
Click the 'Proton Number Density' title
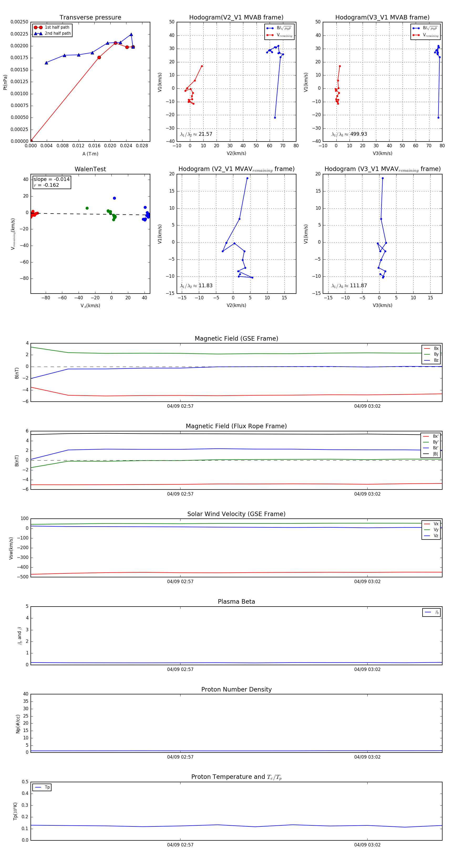pyautogui.click(x=236, y=689)
